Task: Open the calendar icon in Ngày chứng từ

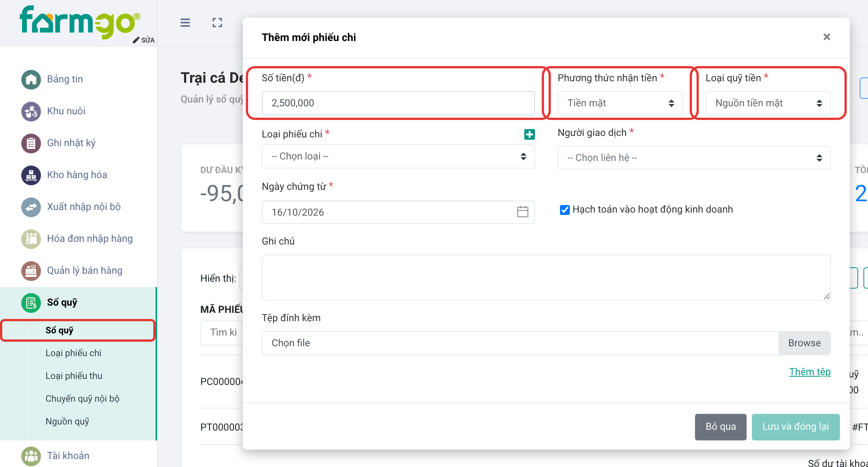Action: pyautogui.click(x=523, y=212)
